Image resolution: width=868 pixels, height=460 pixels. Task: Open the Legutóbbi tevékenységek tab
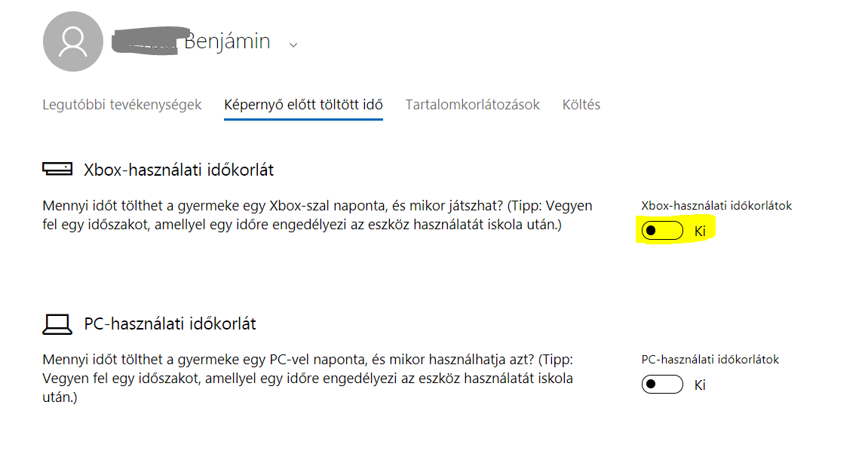(122, 105)
